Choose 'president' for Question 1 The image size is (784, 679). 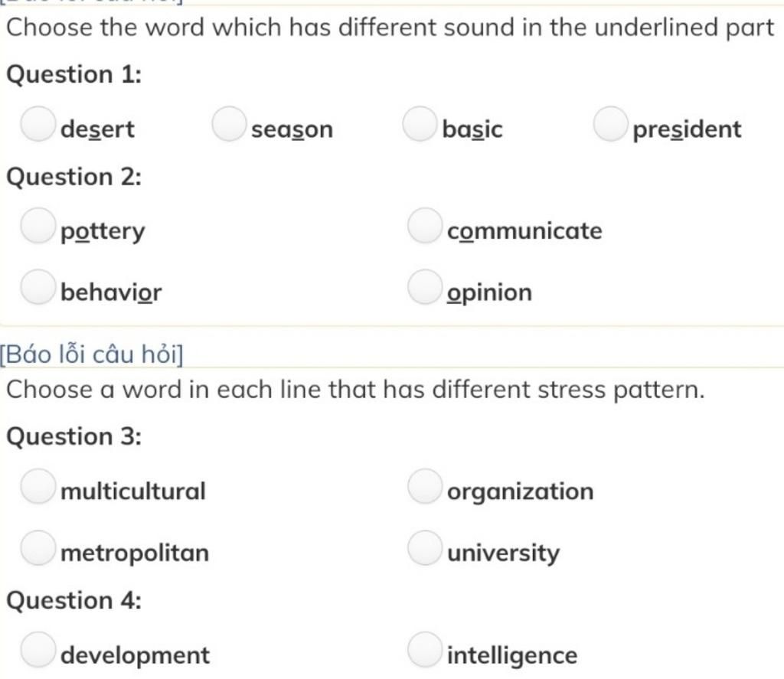coord(610,124)
